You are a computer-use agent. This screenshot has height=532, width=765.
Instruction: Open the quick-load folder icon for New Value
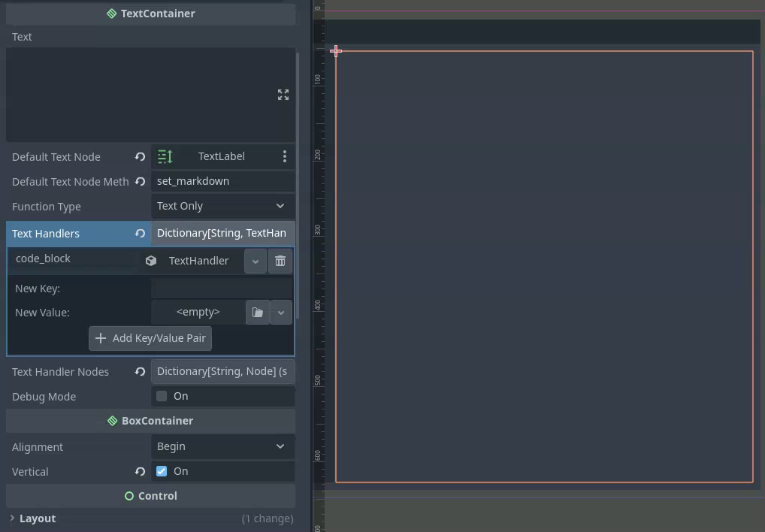coord(258,312)
